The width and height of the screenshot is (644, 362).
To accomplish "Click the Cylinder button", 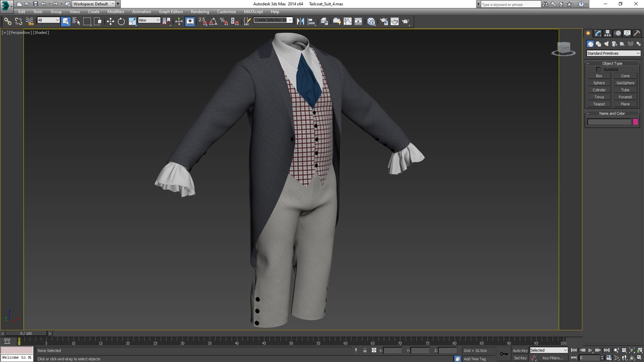I will (599, 90).
